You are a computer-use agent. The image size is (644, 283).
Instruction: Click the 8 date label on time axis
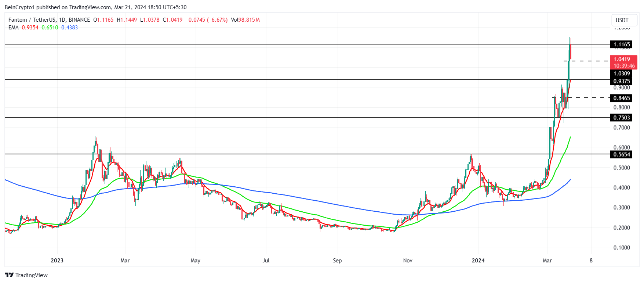click(591, 261)
